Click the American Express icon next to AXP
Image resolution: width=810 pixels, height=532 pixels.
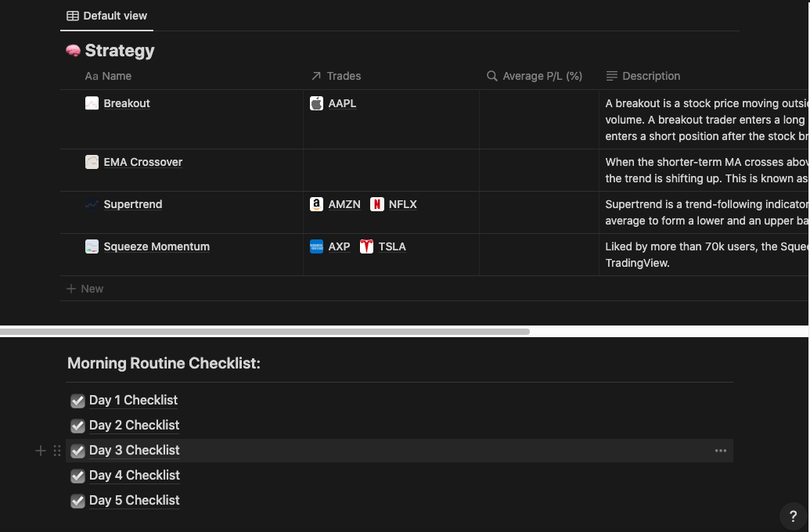click(316, 246)
